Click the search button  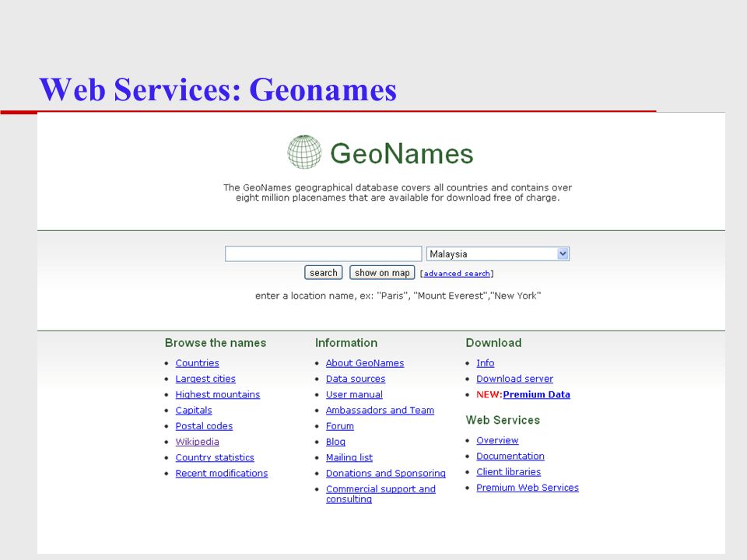pyautogui.click(x=324, y=273)
